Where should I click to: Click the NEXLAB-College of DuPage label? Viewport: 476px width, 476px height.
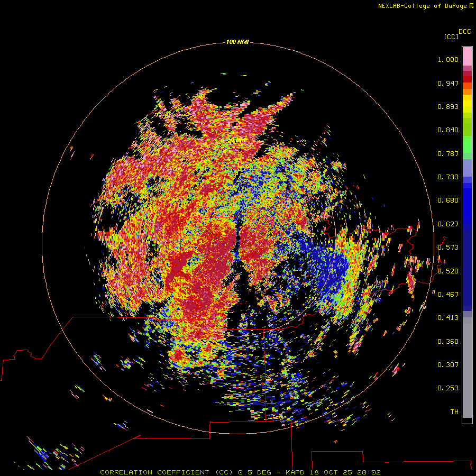click(422, 6)
